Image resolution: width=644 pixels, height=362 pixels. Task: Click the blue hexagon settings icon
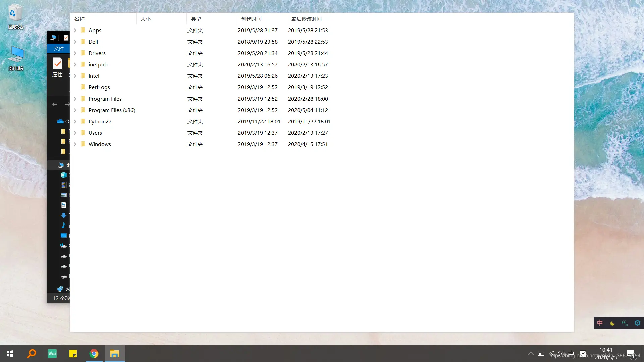click(x=637, y=323)
